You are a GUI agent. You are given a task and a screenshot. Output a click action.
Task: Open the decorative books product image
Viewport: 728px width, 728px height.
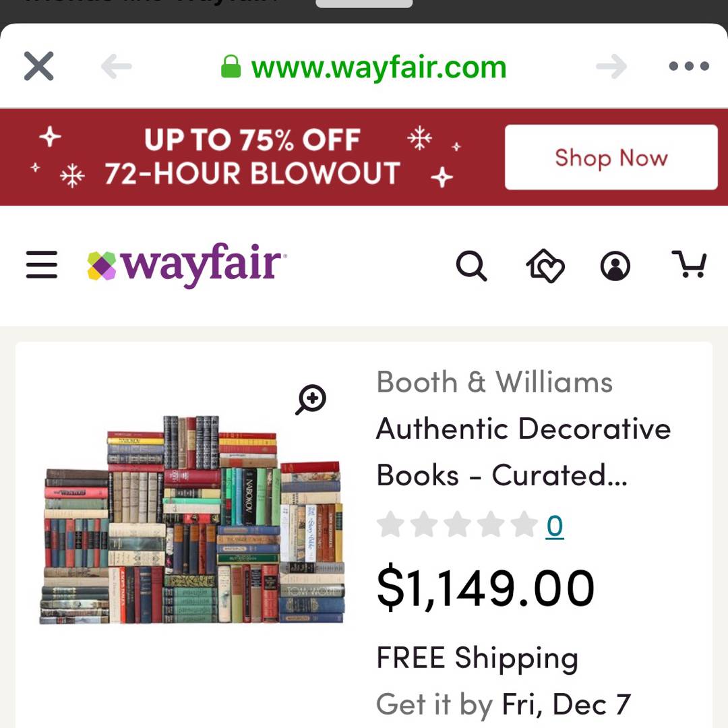click(x=191, y=519)
